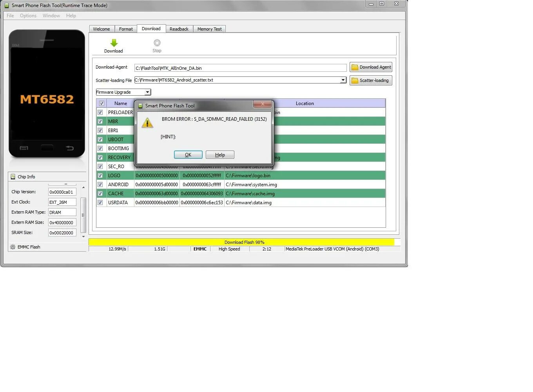Switch to the Welcome tab
The width and height of the screenshot is (533, 392).
click(x=102, y=29)
